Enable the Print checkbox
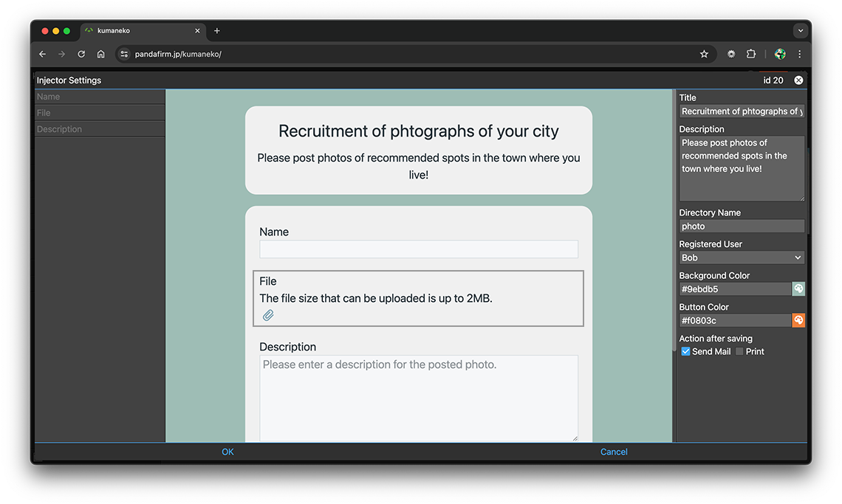 coord(739,352)
